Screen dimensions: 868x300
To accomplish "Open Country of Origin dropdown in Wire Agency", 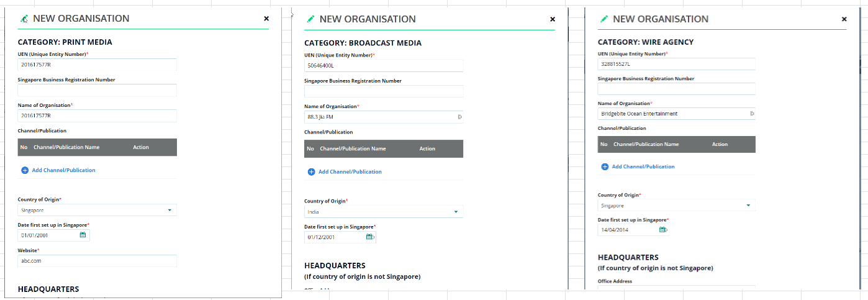I will [x=748, y=206].
